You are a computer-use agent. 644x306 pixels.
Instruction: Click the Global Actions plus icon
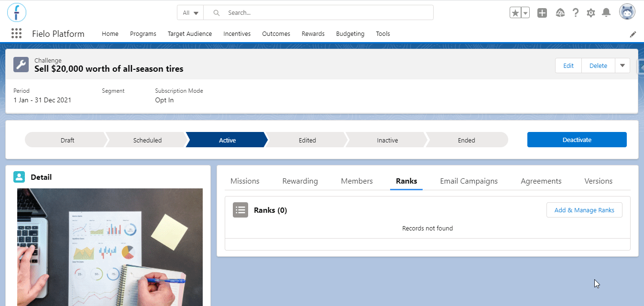542,13
